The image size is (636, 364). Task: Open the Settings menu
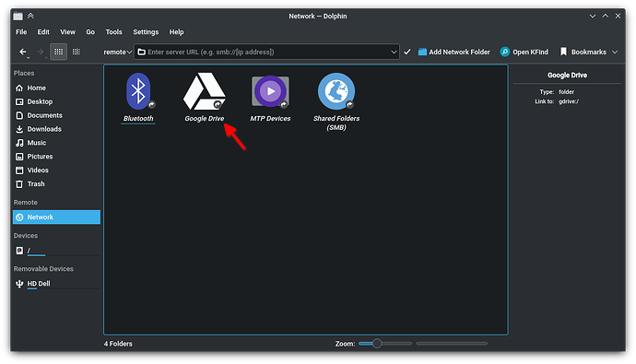[x=146, y=32]
